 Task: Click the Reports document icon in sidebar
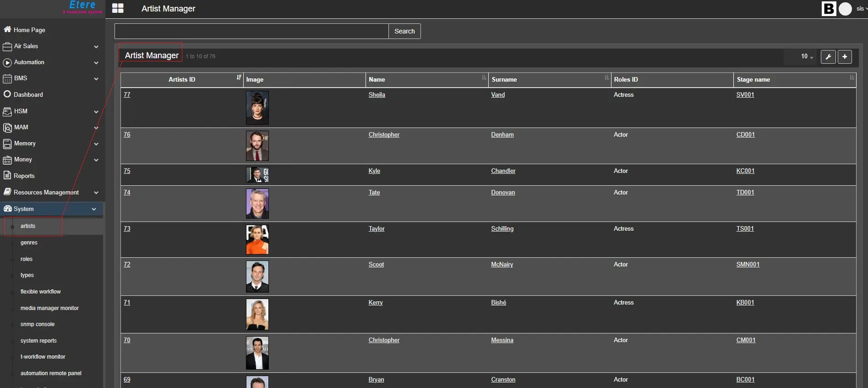(7, 176)
